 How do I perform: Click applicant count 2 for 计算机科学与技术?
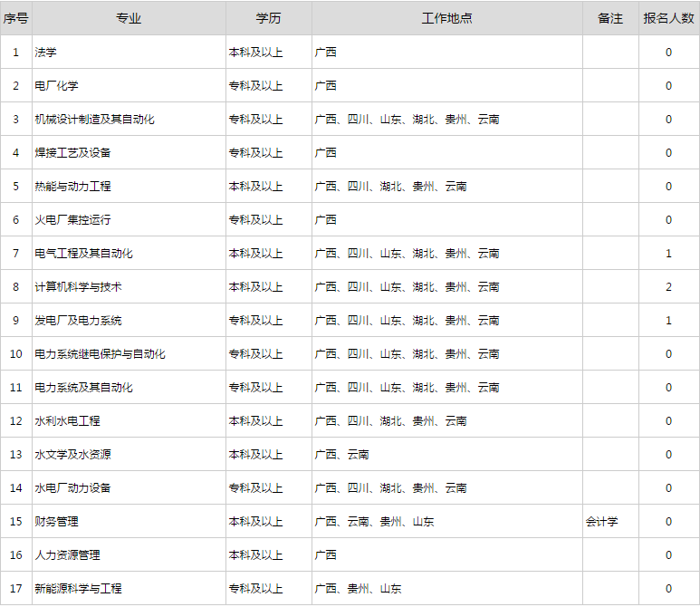point(668,287)
